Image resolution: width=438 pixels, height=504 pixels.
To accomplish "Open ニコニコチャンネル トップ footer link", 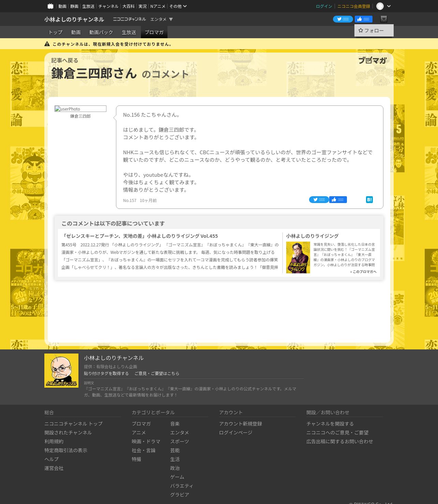I will click(x=73, y=423).
